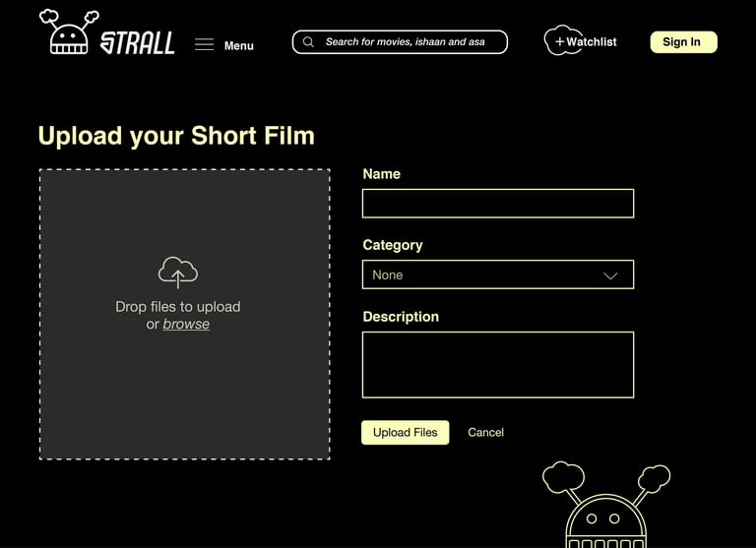This screenshot has height=548, width=756.
Task: Click the Sign In button
Action: tap(683, 42)
